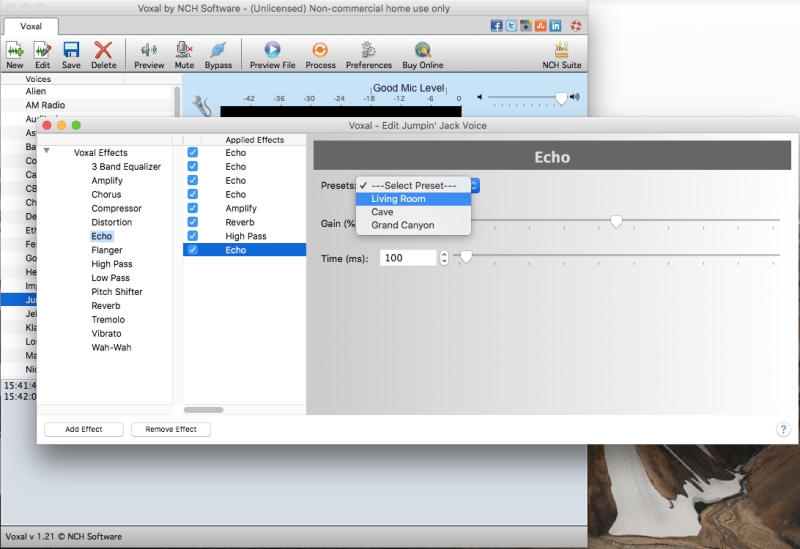Uncheck the second Echo applied effect
800x549 pixels.
(192, 166)
